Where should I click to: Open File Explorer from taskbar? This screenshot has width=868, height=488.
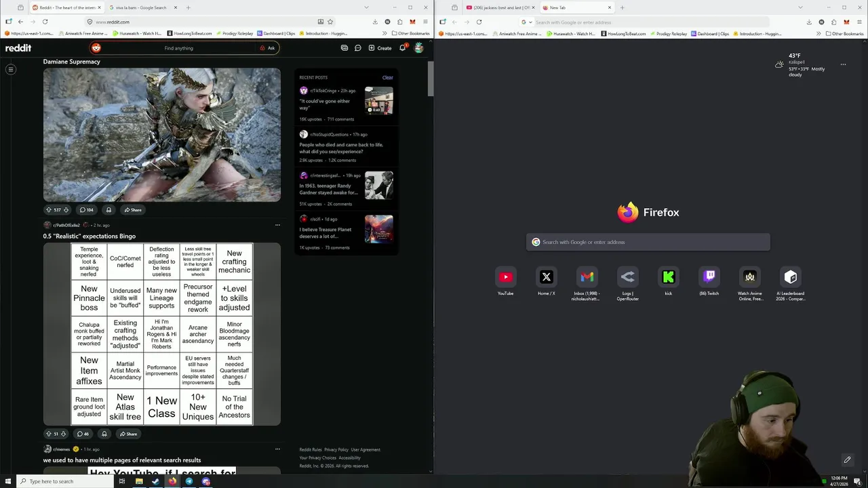[138, 481]
